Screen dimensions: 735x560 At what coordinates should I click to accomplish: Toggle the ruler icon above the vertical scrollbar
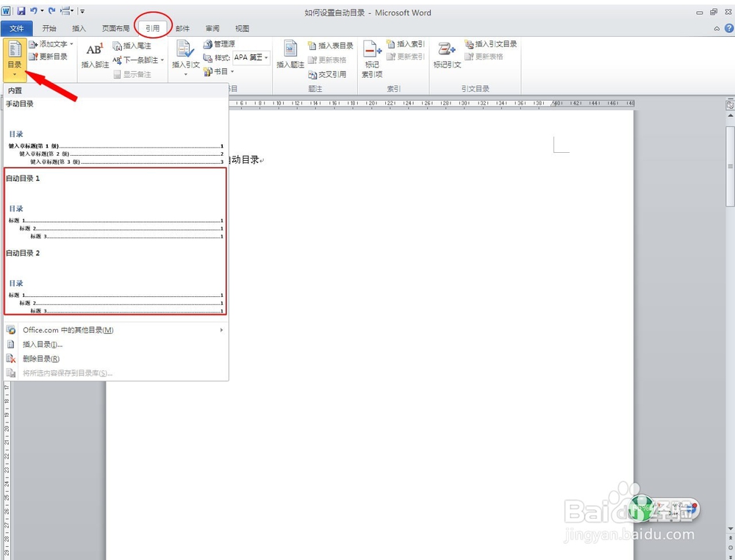pos(730,105)
